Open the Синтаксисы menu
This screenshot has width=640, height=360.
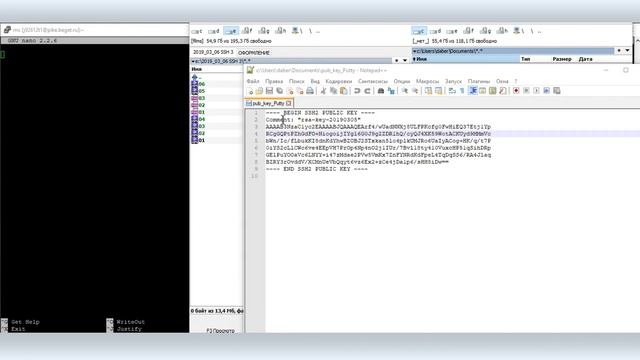pos(373,81)
